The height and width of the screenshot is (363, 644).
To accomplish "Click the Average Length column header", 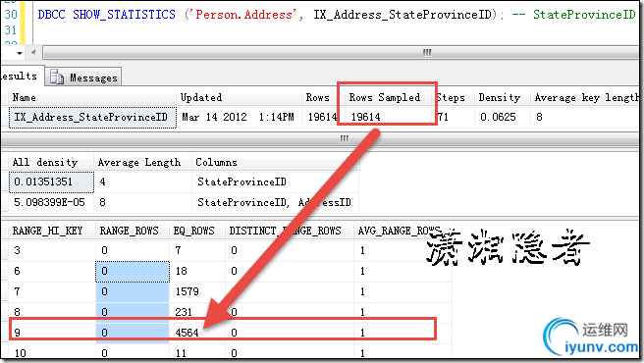I will coord(143,162).
